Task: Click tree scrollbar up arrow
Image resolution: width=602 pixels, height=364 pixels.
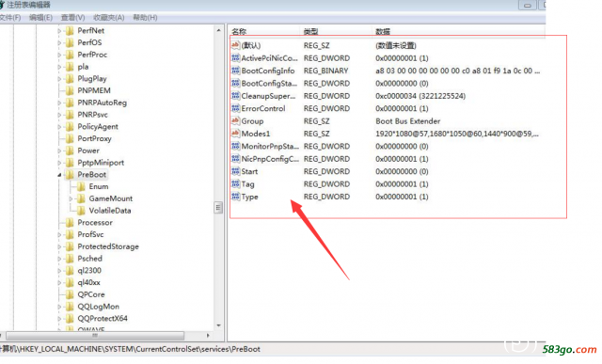Action: [218, 30]
